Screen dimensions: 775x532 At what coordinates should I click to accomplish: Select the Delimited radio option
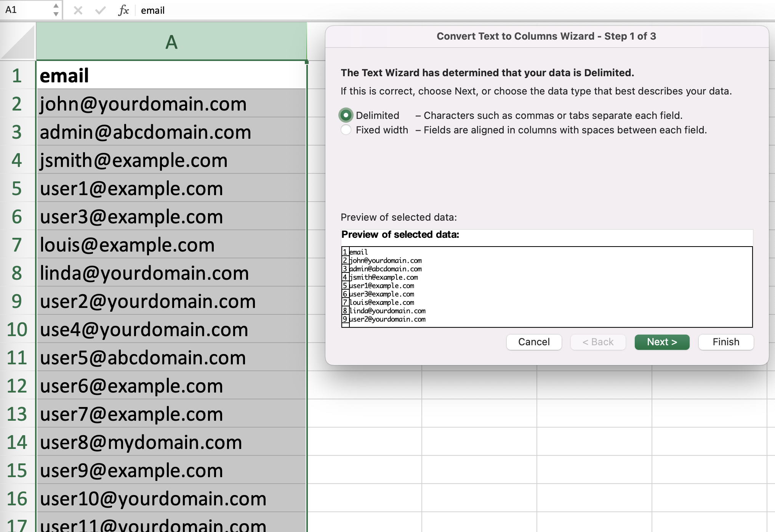346,115
